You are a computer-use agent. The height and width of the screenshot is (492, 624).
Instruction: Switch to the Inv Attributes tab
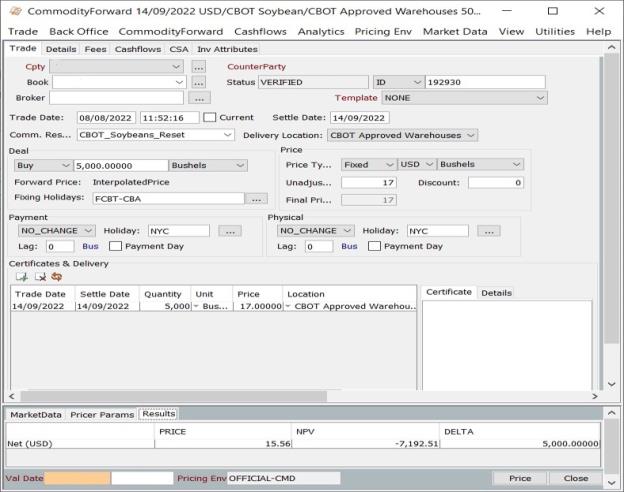coord(227,49)
